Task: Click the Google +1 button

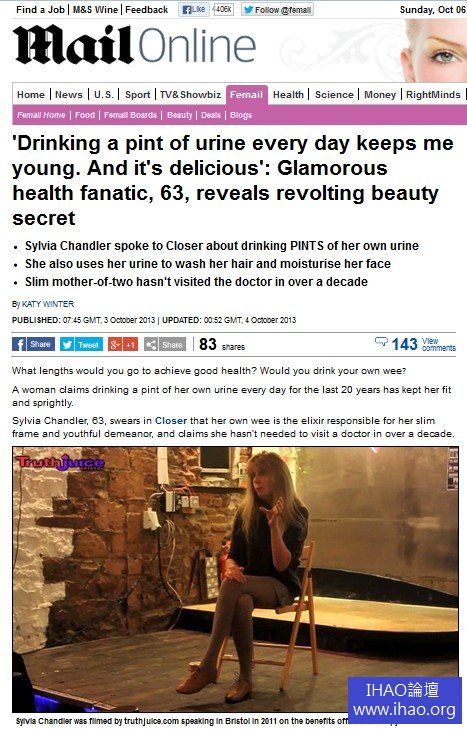Action: (123, 344)
